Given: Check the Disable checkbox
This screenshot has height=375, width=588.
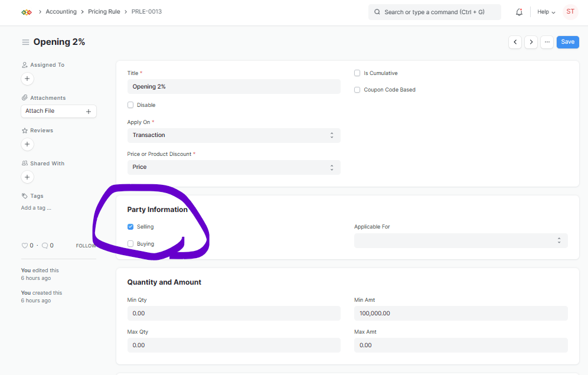Looking at the screenshot, I should tap(130, 105).
